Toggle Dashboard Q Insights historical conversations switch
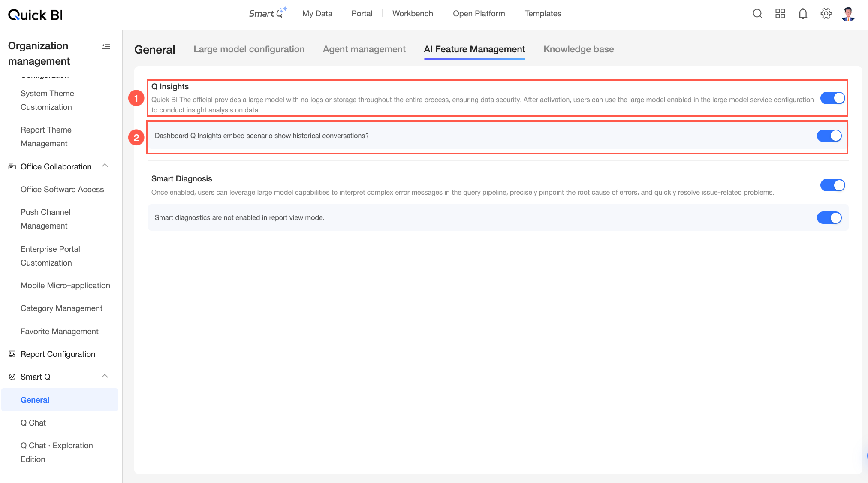The image size is (868, 483). click(x=829, y=136)
